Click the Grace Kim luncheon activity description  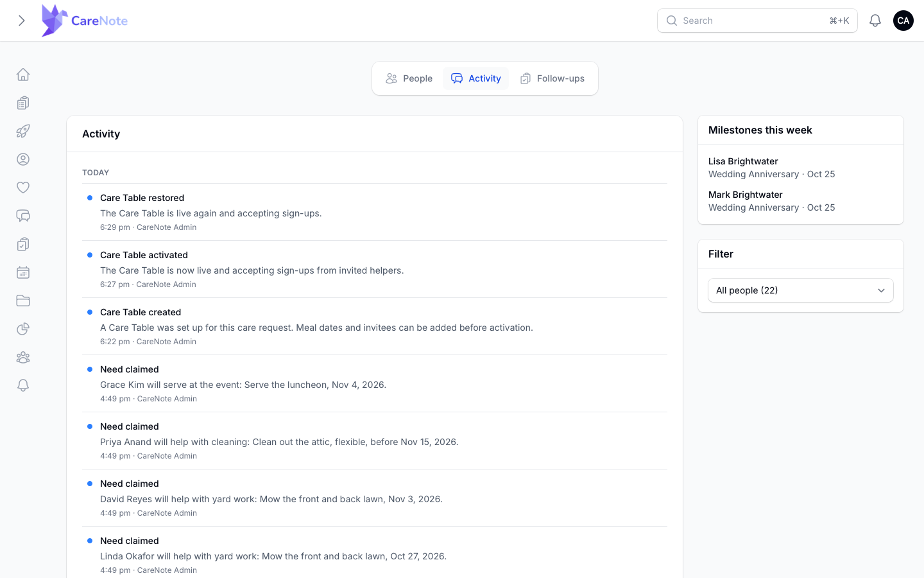[243, 385]
